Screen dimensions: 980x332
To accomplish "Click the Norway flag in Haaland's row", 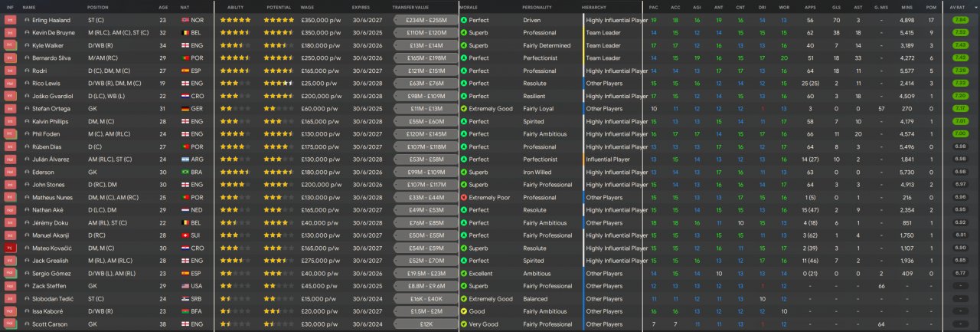I will pos(185,20).
